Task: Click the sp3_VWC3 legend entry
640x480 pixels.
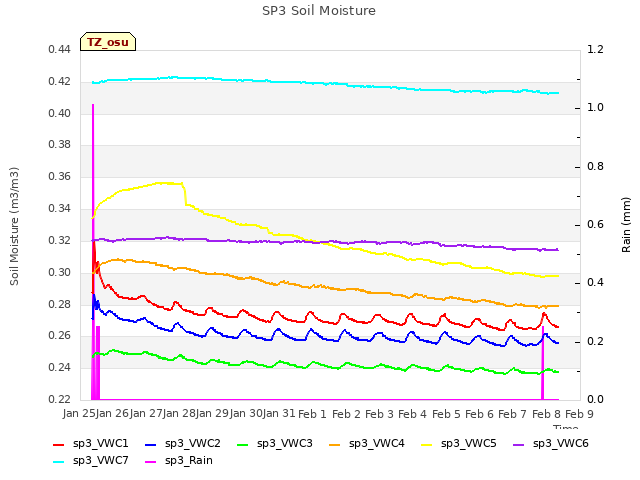Action: coord(275,443)
